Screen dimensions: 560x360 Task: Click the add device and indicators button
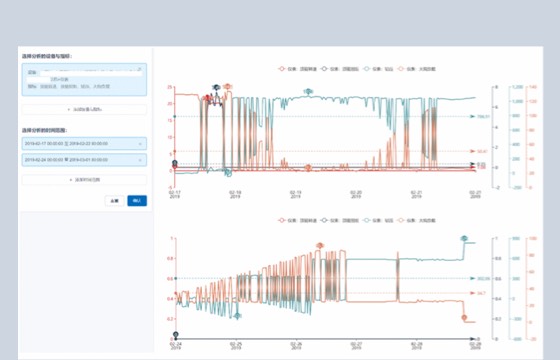click(x=84, y=109)
